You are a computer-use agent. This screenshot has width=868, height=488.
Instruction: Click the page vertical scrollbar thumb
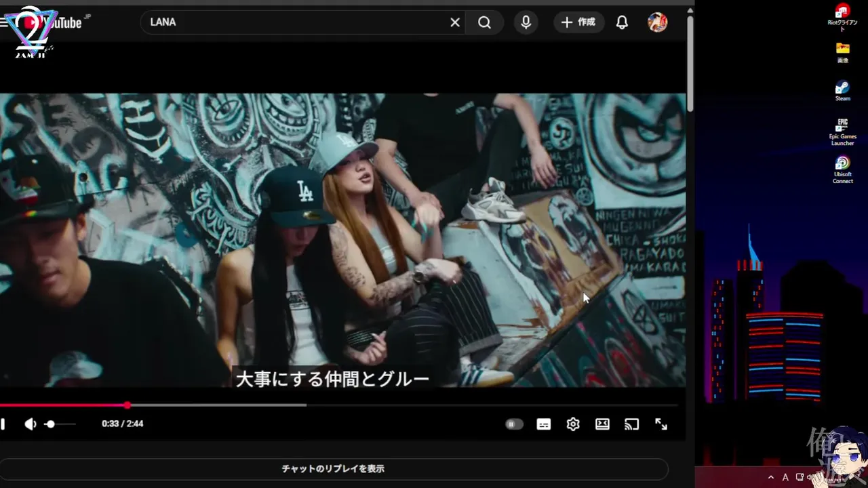pyautogui.click(x=690, y=62)
